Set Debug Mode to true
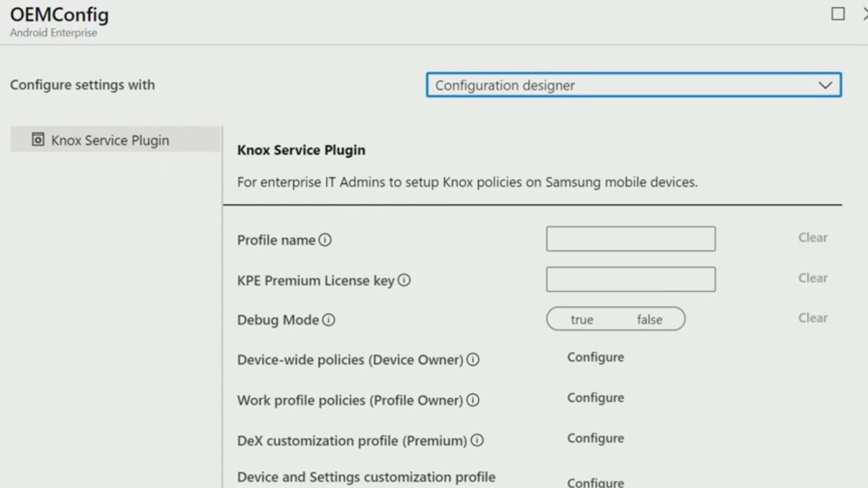This screenshot has height=488, width=868. click(x=582, y=320)
